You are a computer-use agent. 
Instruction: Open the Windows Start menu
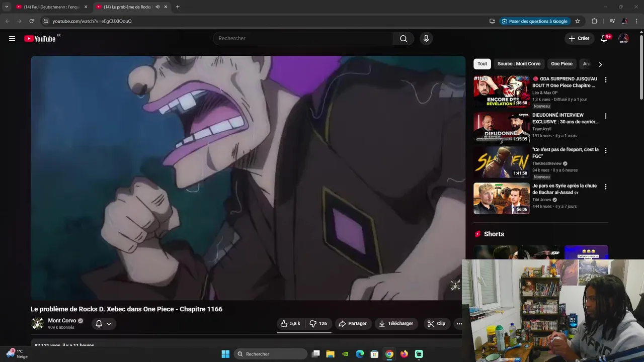click(225, 354)
